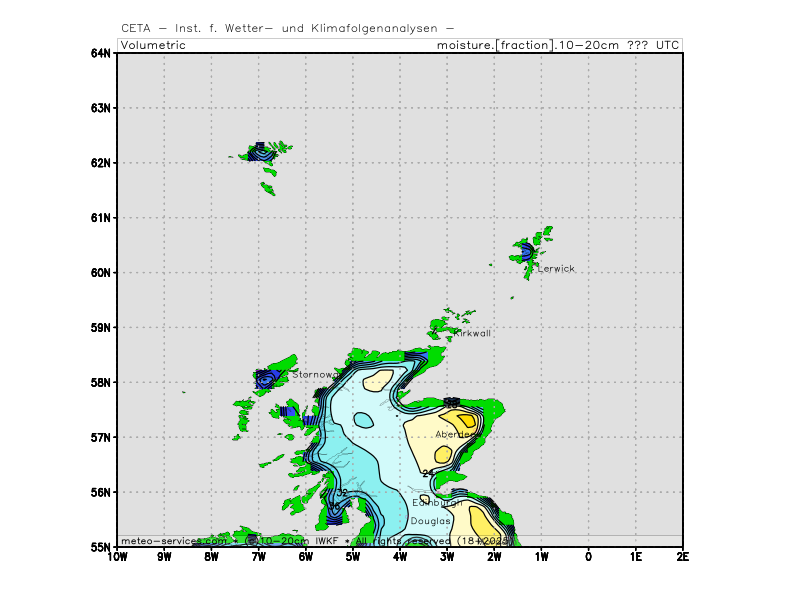This screenshot has width=800, height=600.
Task: Select the 56N latitude label
Action: tap(101, 492)
